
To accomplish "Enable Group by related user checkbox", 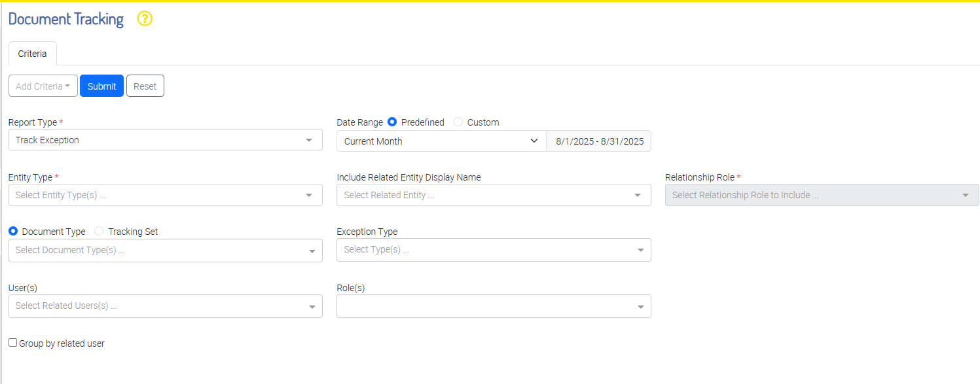I will 12,343.
